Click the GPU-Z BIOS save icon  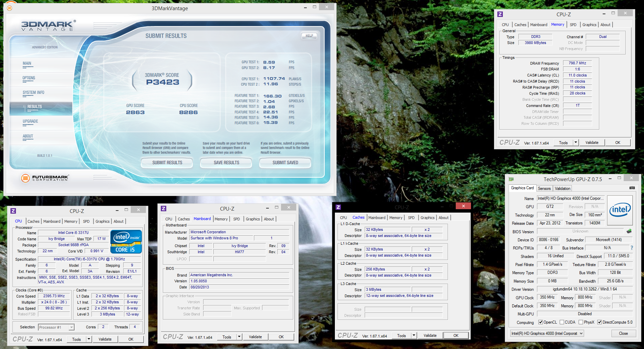[x=629, y=231]
